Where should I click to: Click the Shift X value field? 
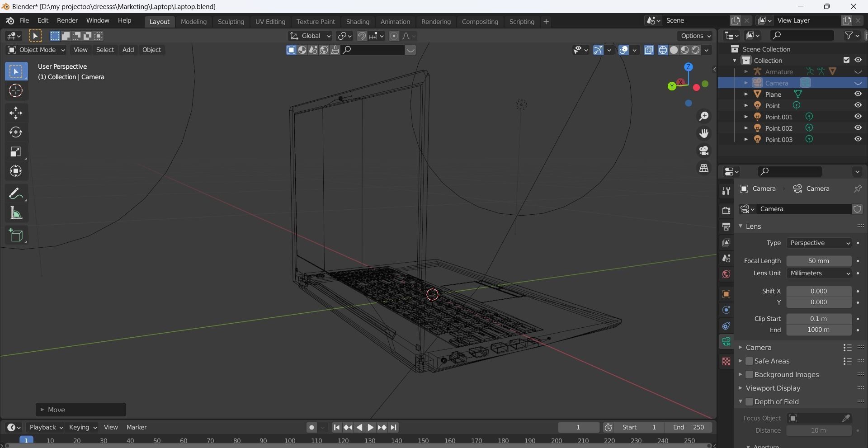[x=819, y=292]
